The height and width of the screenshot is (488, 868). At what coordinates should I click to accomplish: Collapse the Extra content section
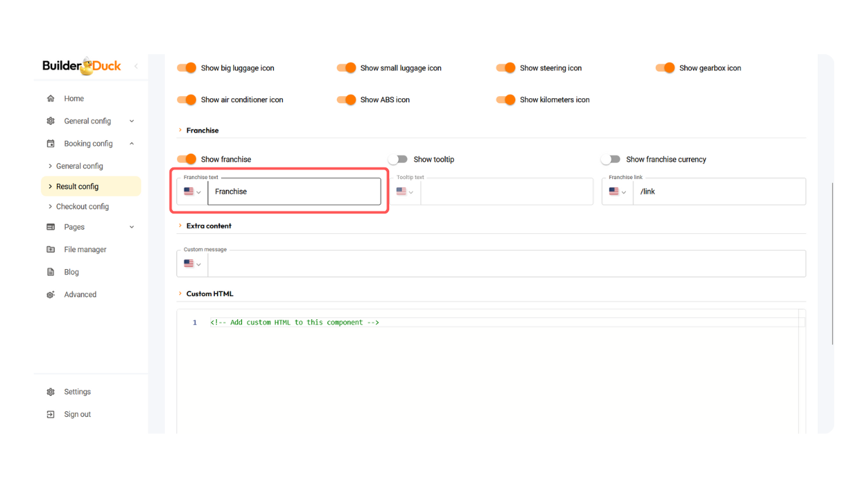(x=180, y=226)
